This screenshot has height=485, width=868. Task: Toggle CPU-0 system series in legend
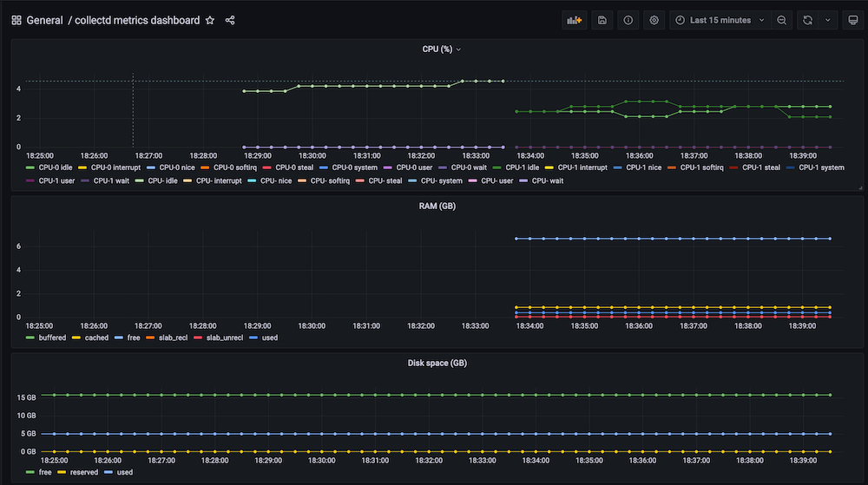[x=354, y=167]
